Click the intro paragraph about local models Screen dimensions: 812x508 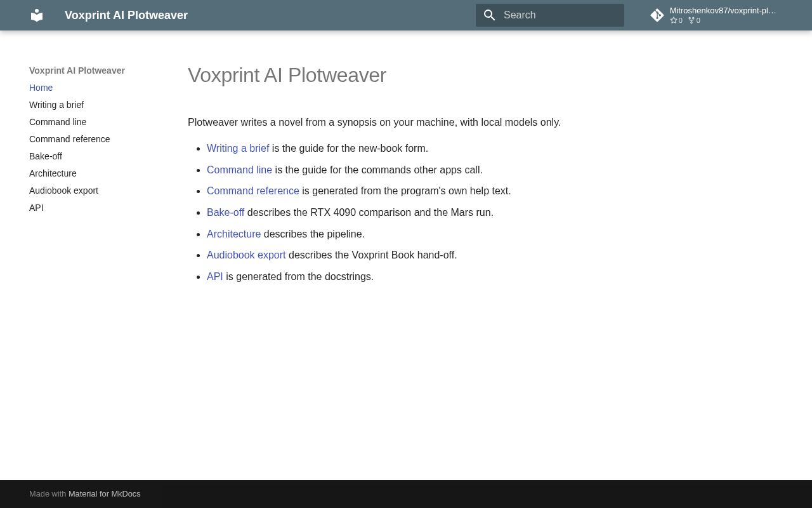[x=374, y=123]
